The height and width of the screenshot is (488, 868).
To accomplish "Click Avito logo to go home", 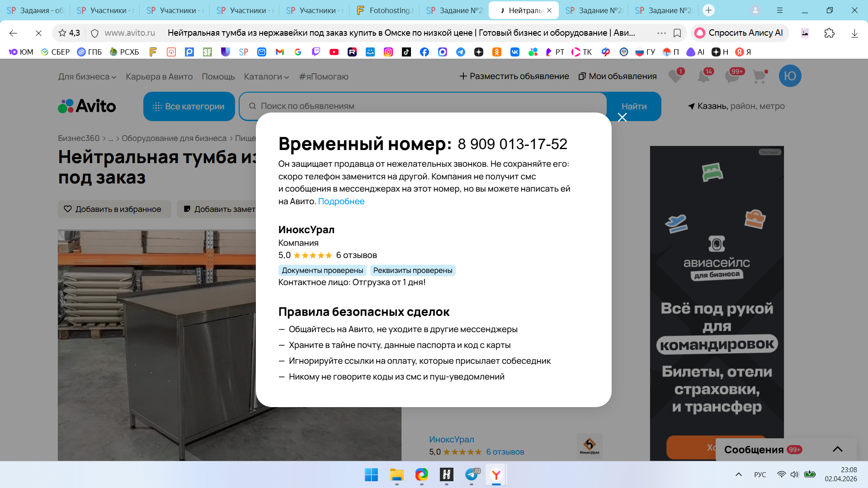I will tap(87, 106).
